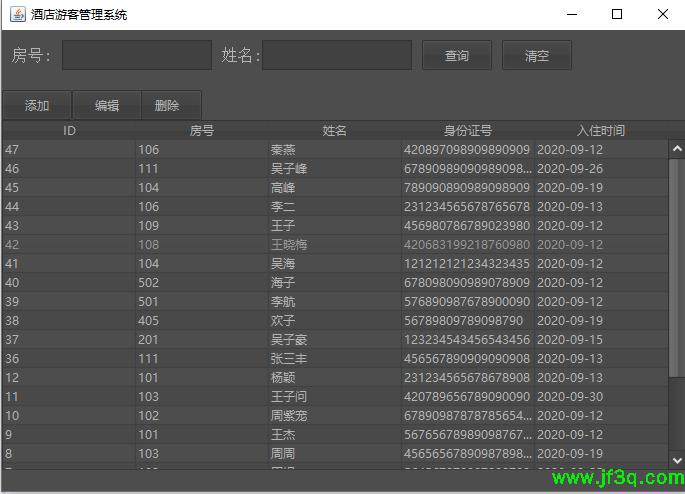
Task: Maximize the hotel management window
Action: click(x=617, y=15)
